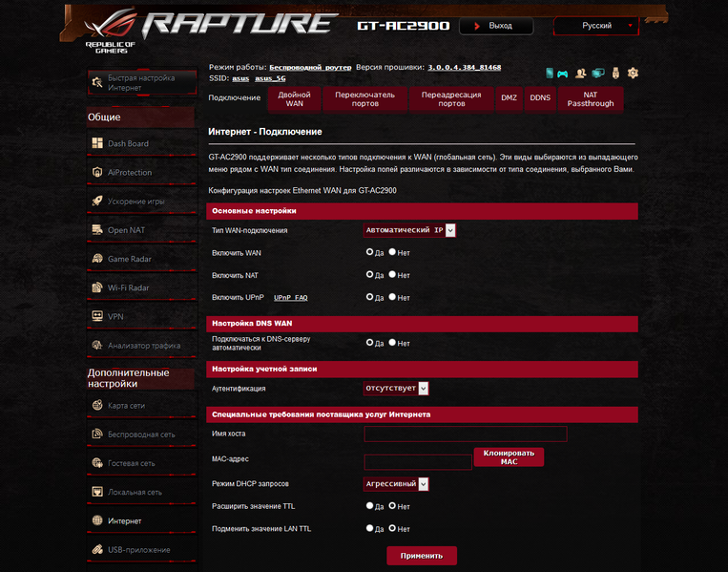
Task: Switch to the NAT Passthrough tab
Action: pos(591,99)
